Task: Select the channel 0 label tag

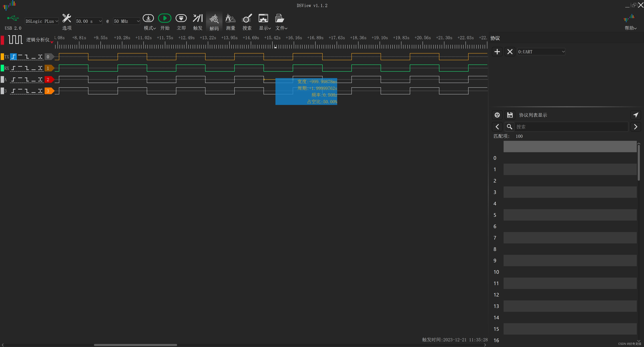Action: click(x=49, y=57)
